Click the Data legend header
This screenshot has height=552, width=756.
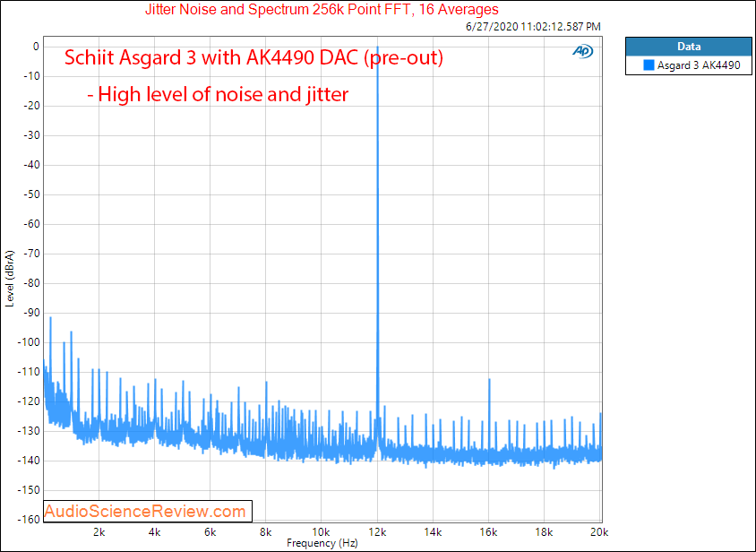pyautogui.click(x=689, y=47)
